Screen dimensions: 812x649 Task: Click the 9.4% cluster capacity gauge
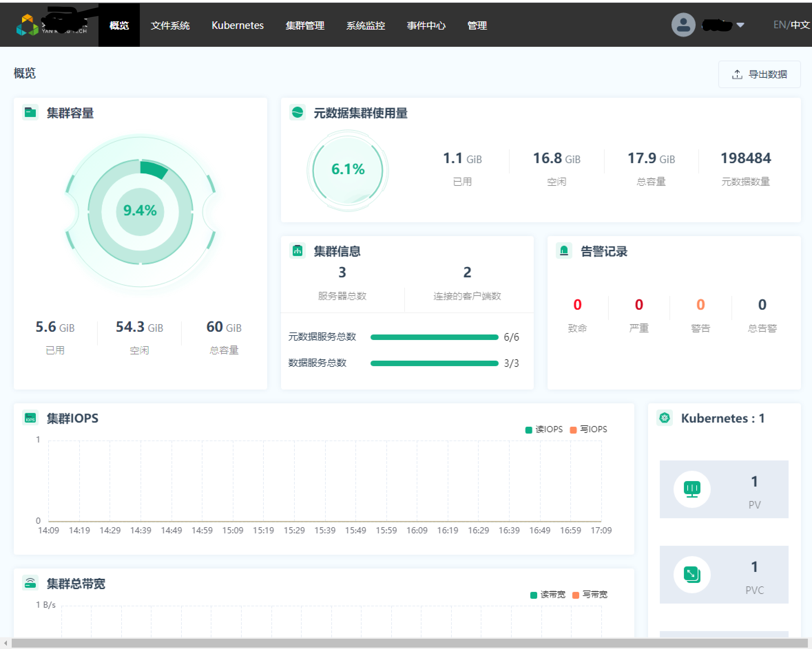140,211
